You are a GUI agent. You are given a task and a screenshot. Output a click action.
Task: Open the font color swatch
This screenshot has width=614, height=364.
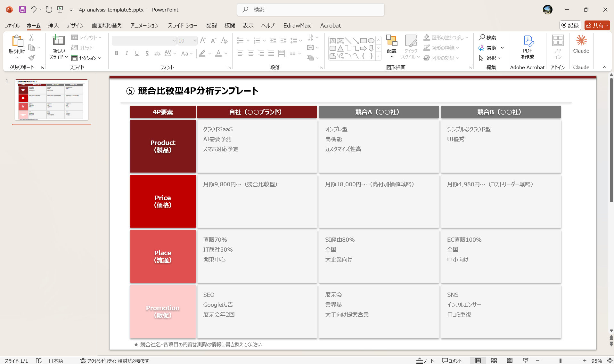(218, 53)
